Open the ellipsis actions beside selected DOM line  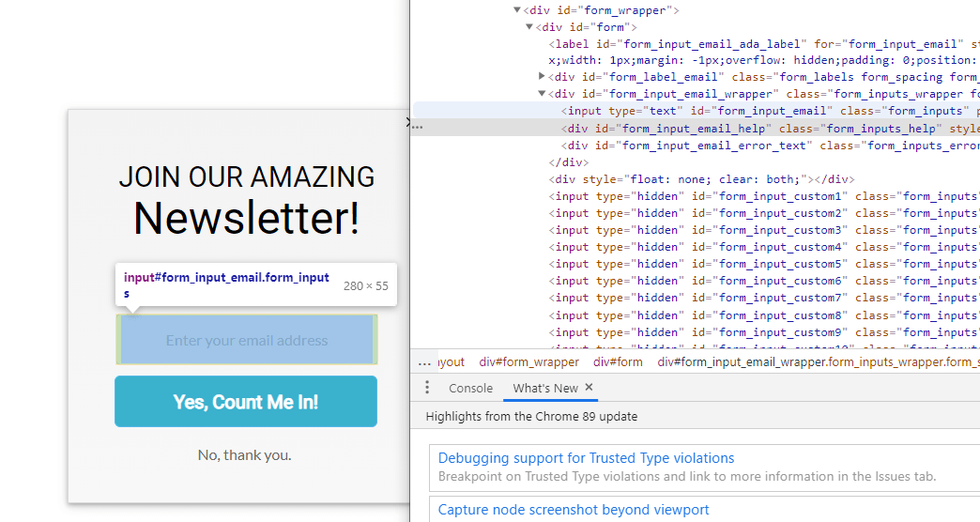[x=418, y=128]
